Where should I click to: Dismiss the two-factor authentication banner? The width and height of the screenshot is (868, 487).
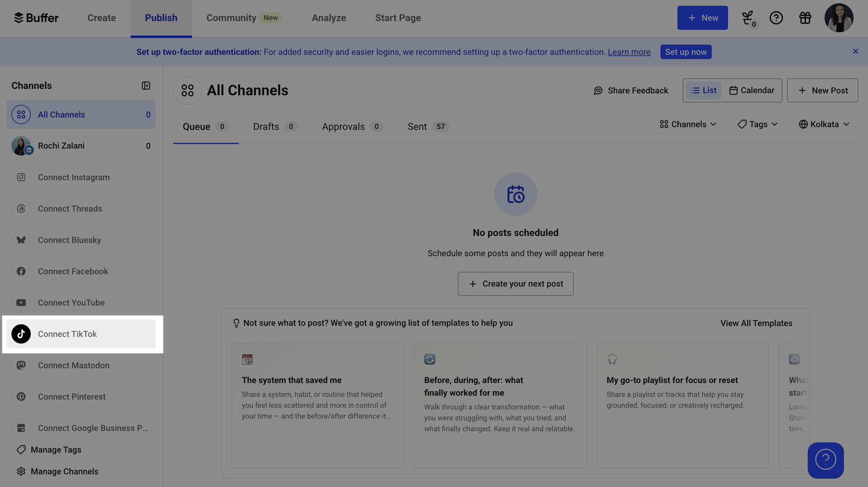pos(855,51)
